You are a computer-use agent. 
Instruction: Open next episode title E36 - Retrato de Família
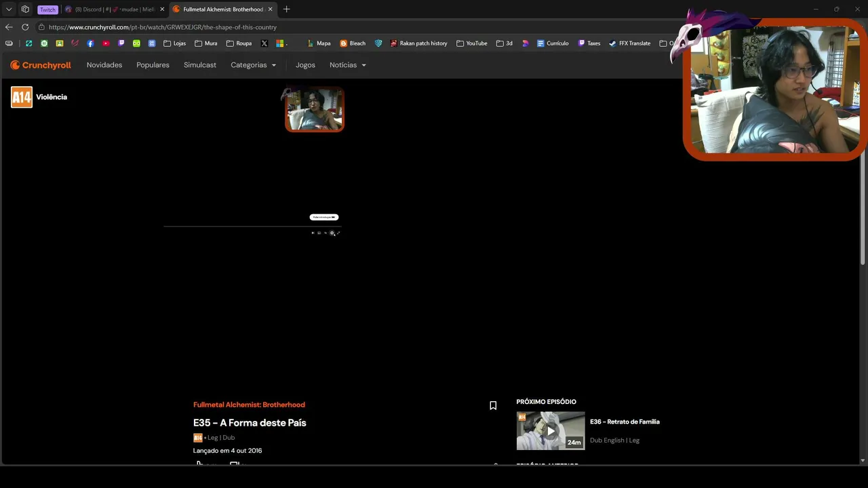click(625, 422)
